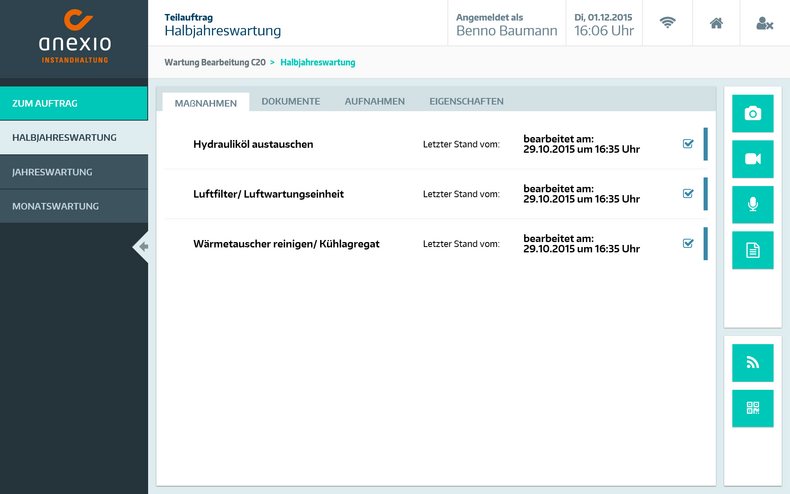Screen dimensions: 790x494
Task: Toggle checkbox for Hydrauliköl austauschen
Action: [x=688, y=144]
